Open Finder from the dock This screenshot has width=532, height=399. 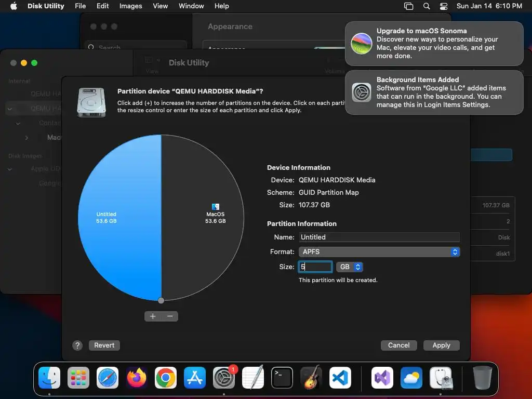pos(49,377)
